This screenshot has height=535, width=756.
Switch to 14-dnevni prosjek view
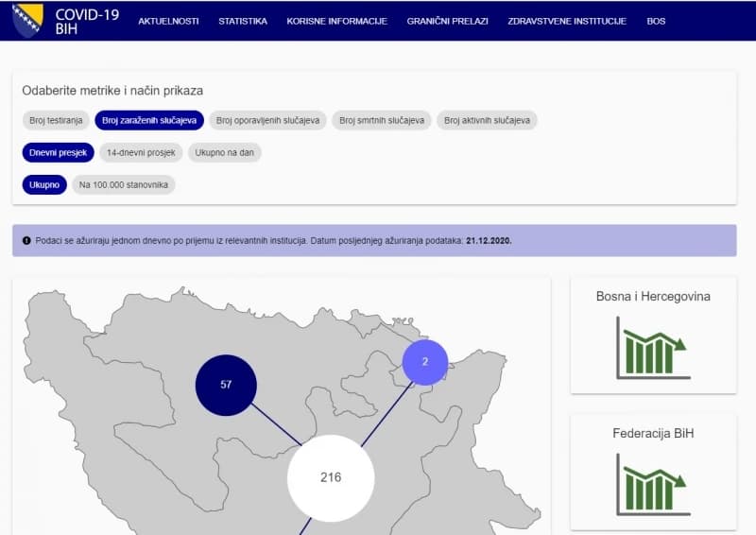(x=141, y=152)
